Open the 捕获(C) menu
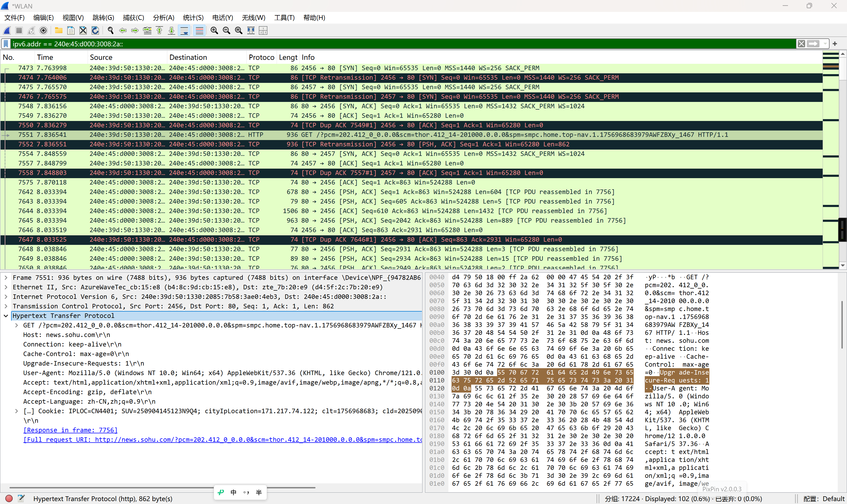 [x=133, y=18]
